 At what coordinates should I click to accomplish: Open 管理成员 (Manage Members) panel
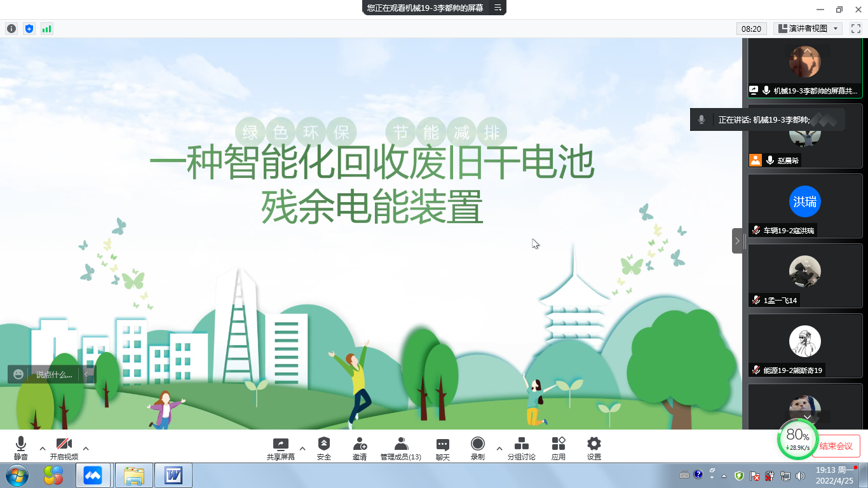click(x=401, y=444)
